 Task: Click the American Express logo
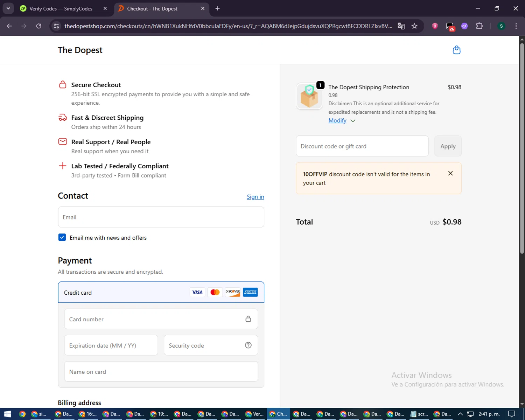pos(250,292)
